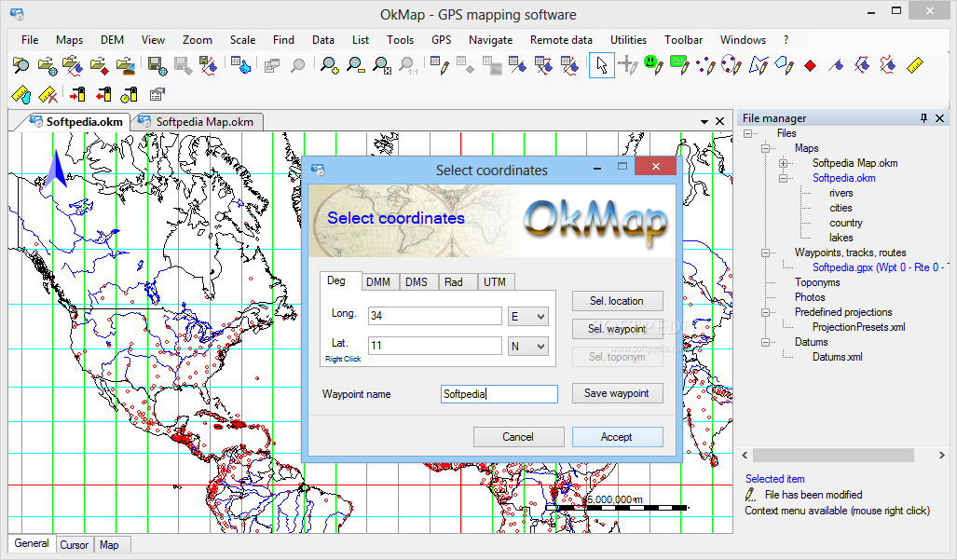Click the Long. coordinate input field
The height and width of the screenshot is (560, 957).
[434, 316]
